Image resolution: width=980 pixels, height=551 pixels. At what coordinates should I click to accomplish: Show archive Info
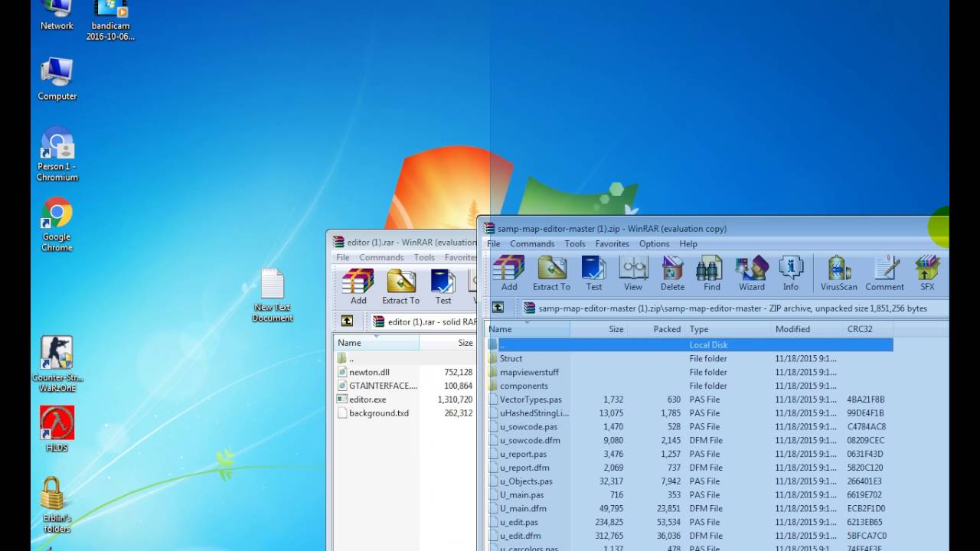(791, 273)
